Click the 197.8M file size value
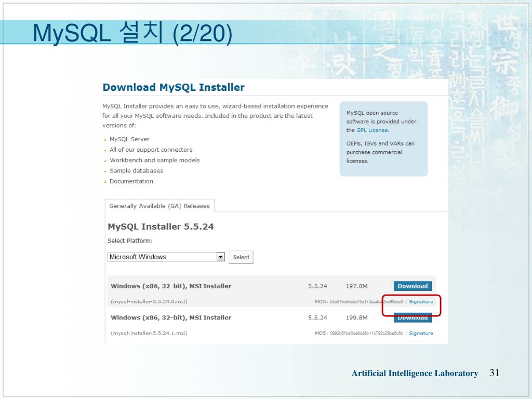Screen dimensions: 532x399 tap(356, 286)
